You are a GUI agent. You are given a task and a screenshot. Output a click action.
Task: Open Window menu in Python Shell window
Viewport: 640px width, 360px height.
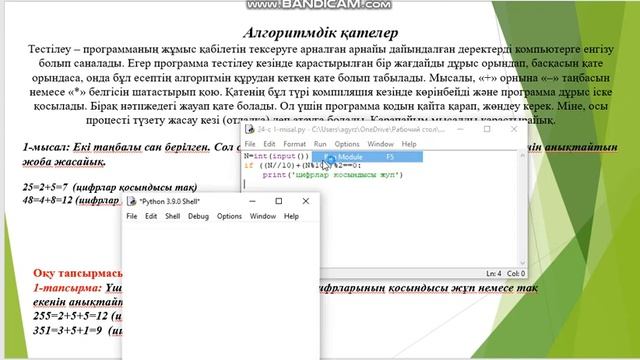tap(263, 216)
